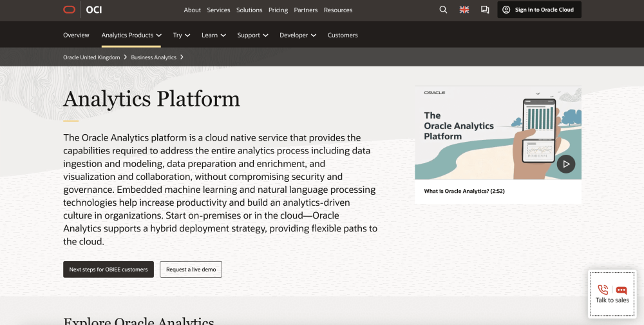Click Request a live demo button
This screenshot has width=644, height=325.
coord(191,270)
